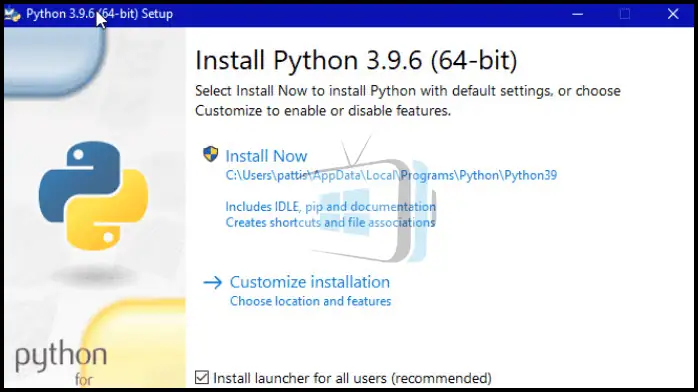698x392 pixels.
Task: Close the Python 3.9.6 Setup window
Action: click(673, 14)
